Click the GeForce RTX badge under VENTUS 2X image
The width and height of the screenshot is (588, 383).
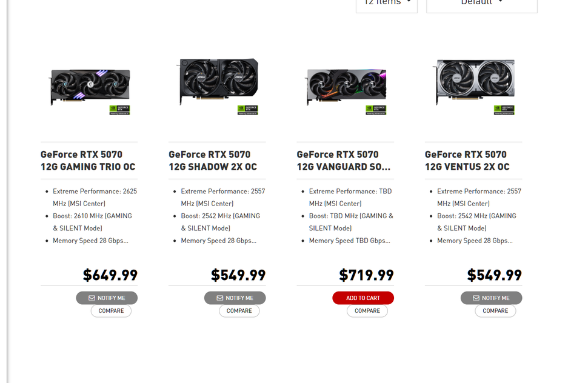pos(504,110)
